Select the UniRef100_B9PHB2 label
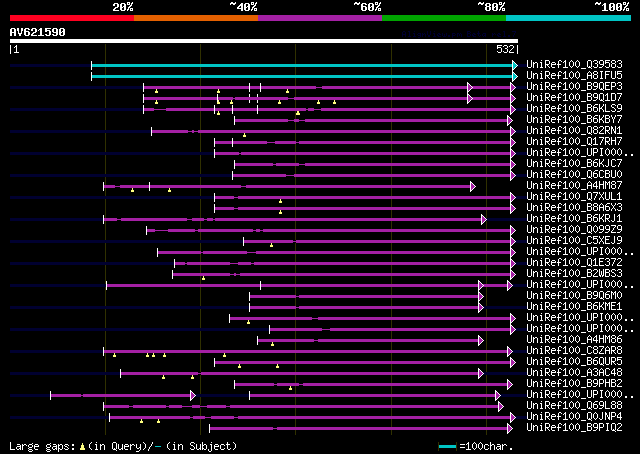 (x=574, y=384)
